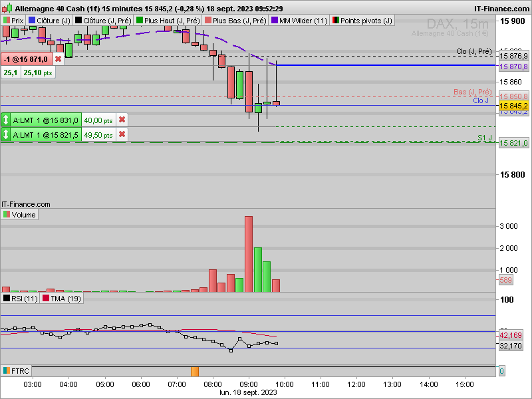Click the IT-Finance.com link in title bar

tap(501, 9)
